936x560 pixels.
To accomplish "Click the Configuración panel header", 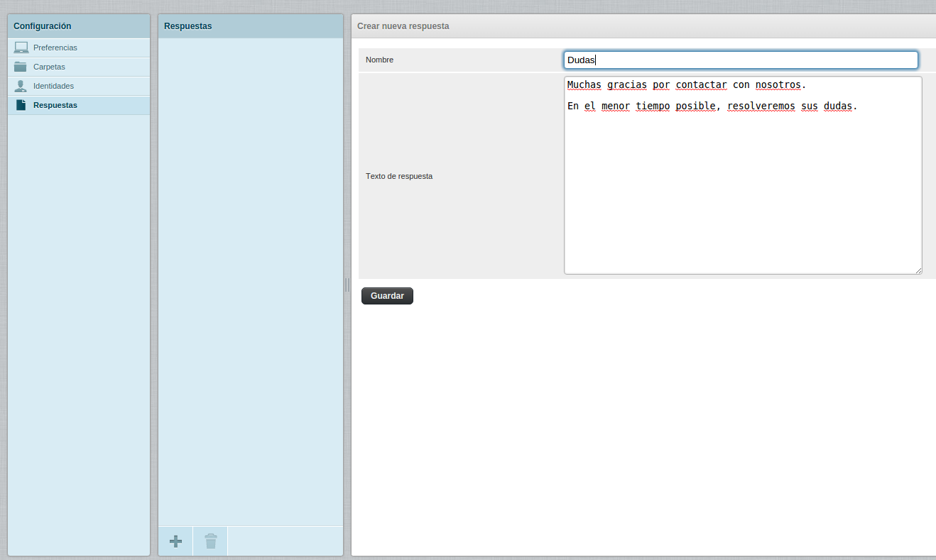I will [x=43, y=26].
